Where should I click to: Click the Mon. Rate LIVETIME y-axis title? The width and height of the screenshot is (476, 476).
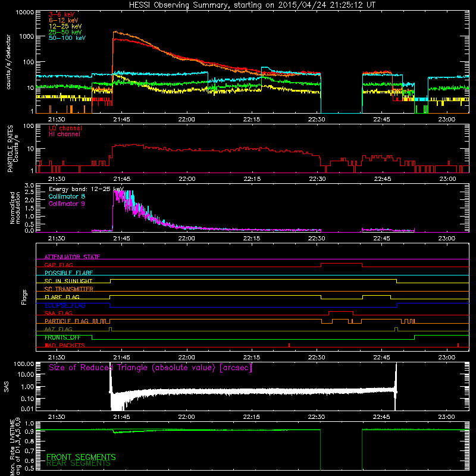(15, 447)
